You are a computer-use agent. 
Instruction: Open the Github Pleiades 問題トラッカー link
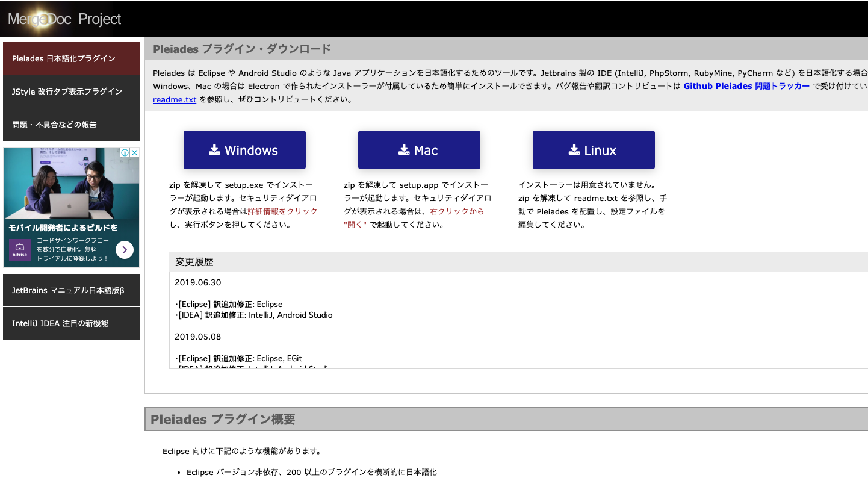746,86
